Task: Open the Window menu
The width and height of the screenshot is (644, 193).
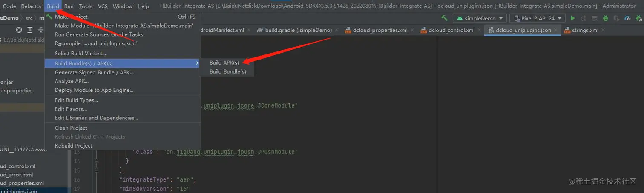Action: (123, 6)
